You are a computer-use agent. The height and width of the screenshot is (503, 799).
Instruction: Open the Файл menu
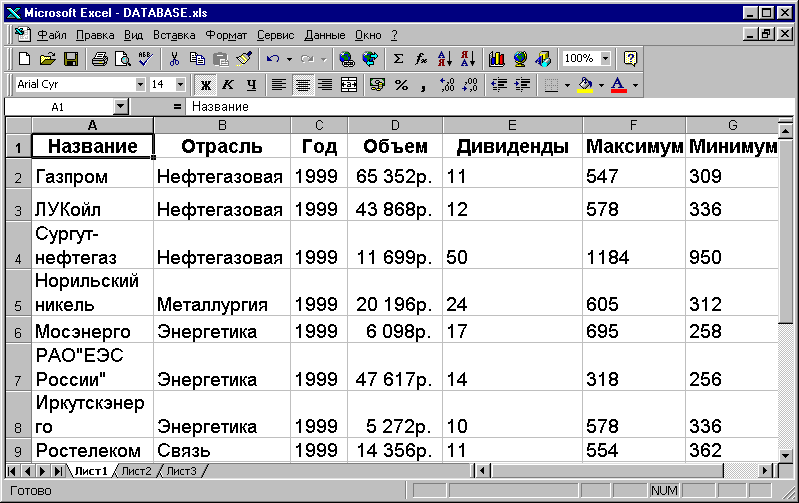tap(52, 35)
